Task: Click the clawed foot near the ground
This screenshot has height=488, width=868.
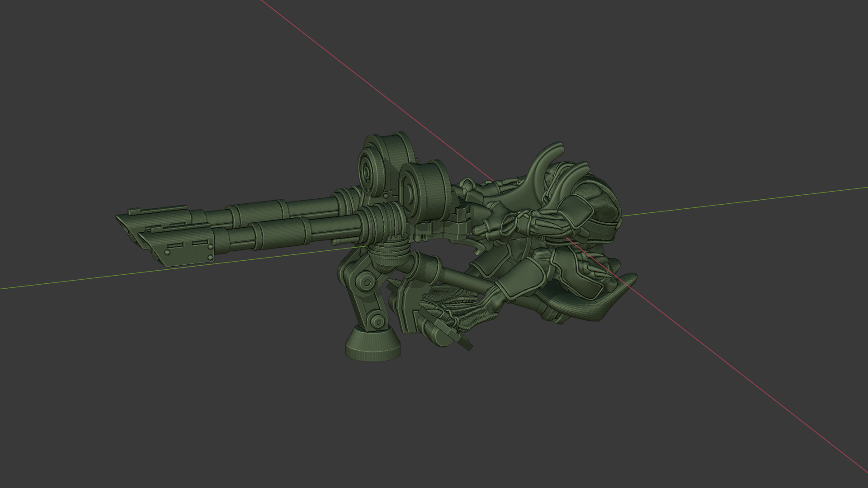Action: pos(445,313)
